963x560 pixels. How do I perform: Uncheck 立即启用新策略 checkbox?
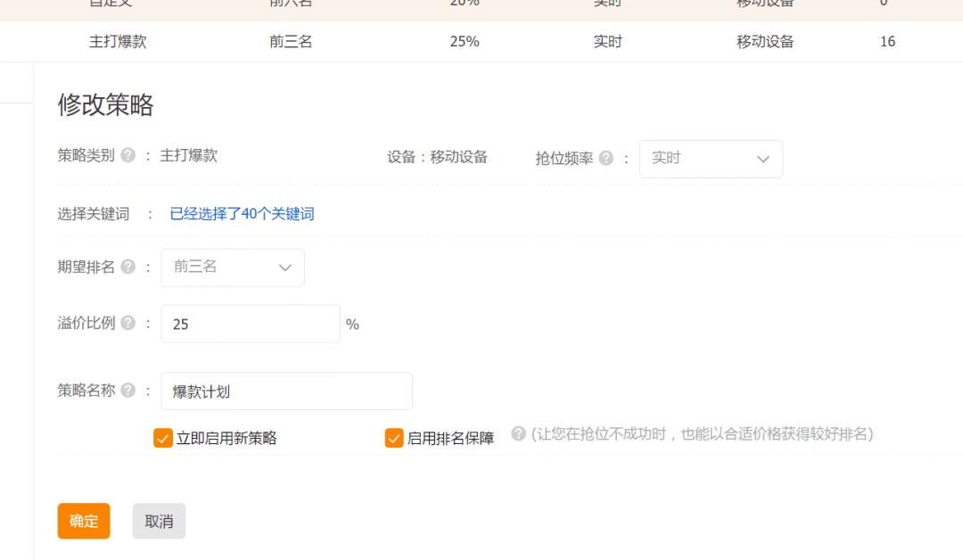point(163,438)
